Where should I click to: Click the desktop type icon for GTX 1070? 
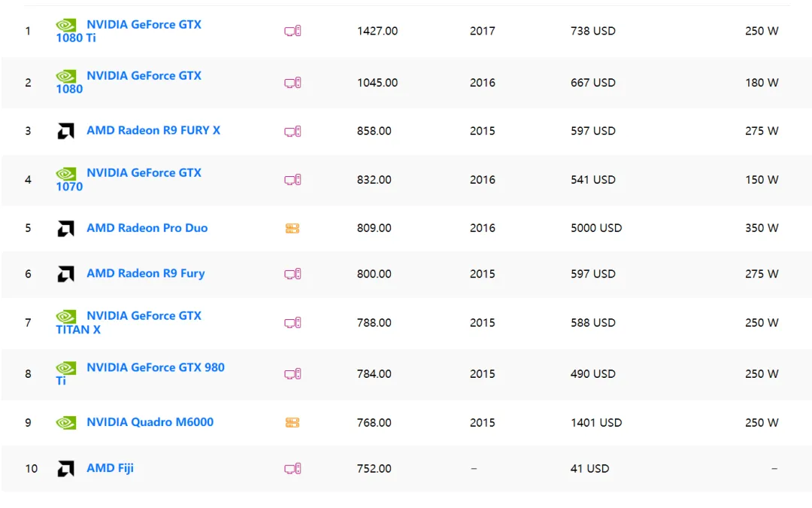pos(292,180)
